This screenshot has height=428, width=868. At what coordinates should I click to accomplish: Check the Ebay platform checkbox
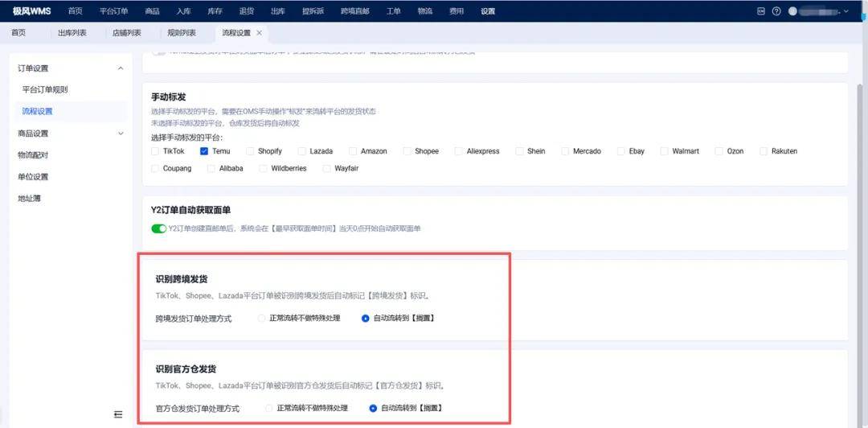(x=621, y=150)
